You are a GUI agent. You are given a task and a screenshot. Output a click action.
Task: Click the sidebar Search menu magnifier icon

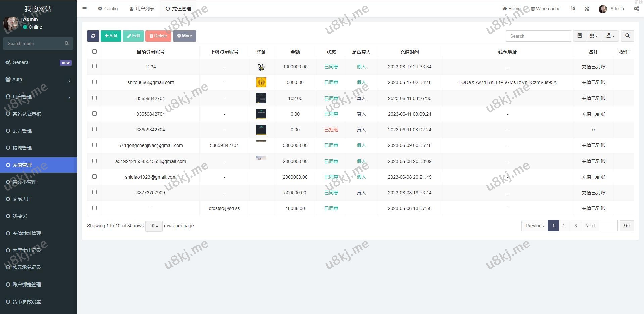tap(67, 43)
